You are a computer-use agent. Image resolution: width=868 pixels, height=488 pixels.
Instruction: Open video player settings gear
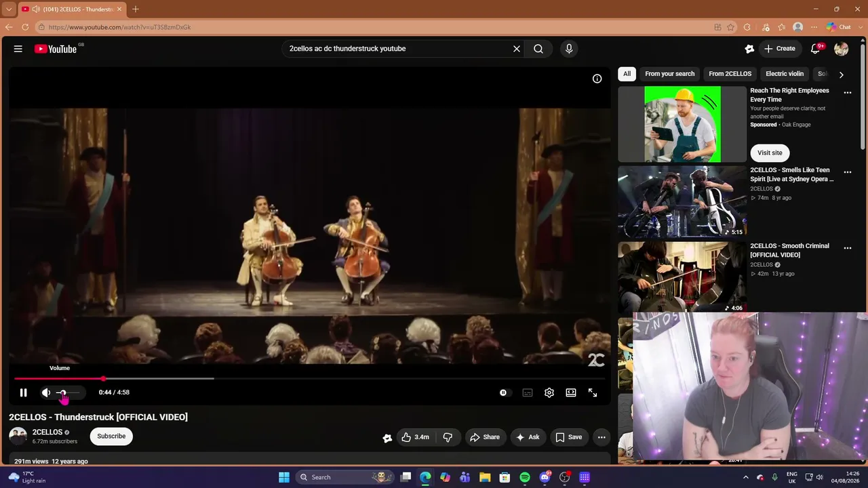(549, 392)
